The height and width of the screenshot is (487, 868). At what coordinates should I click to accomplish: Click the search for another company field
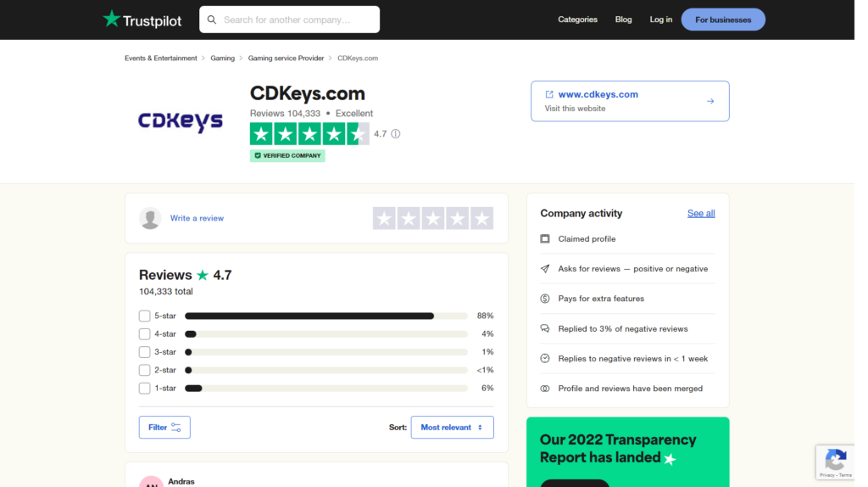point(290,20)
